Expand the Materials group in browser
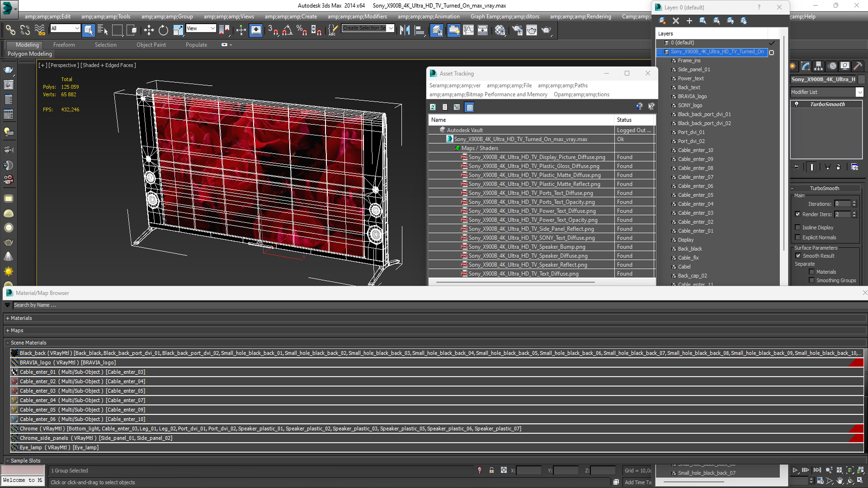 8,318
